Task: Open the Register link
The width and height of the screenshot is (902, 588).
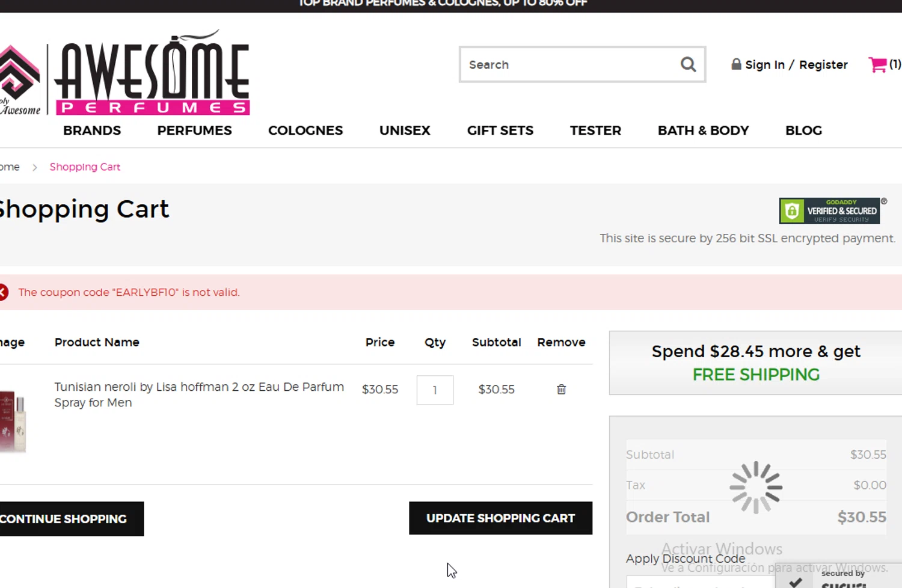Action: [x=823, y=64]
